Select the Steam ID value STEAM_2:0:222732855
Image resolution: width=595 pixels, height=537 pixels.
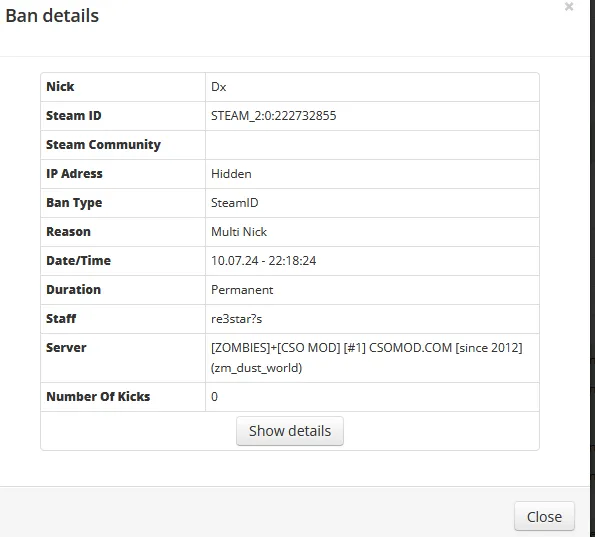[x=274, y=116]
